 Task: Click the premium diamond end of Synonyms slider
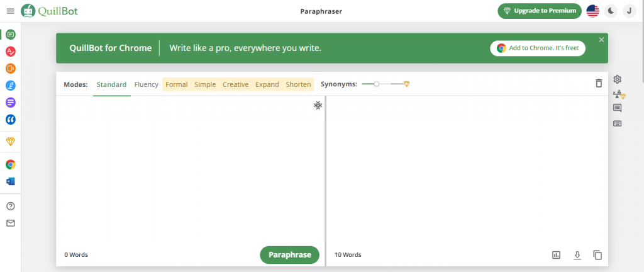point(407,84)
